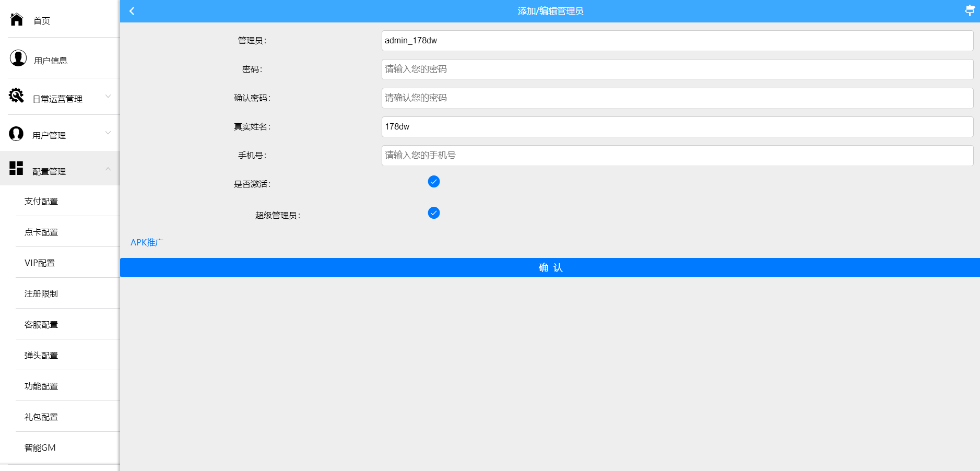The image size is (980, 471).
Task: Click the signpost icon in header corner
Action: coord(970,10)
